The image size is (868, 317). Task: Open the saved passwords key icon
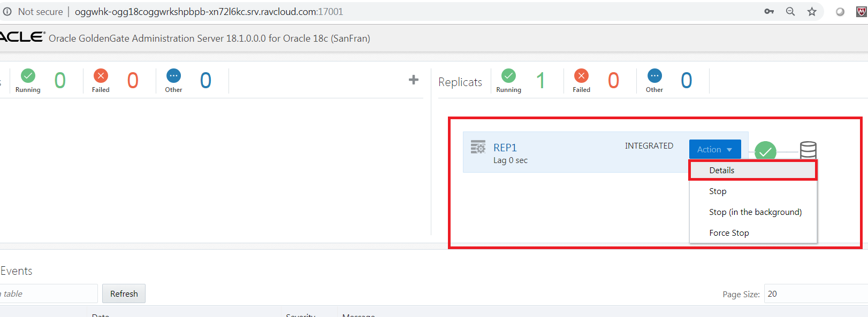(769, 11)
